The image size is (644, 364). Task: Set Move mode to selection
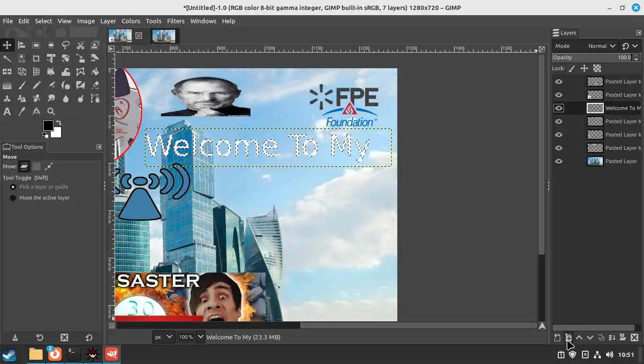[x=36, y=166]
